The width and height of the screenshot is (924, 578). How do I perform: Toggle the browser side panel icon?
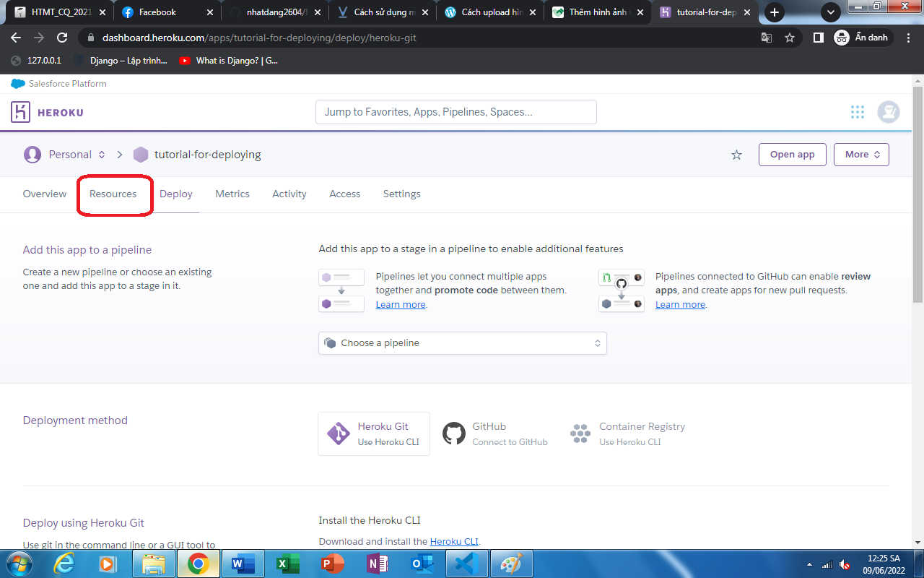click(x=818, y=38)
